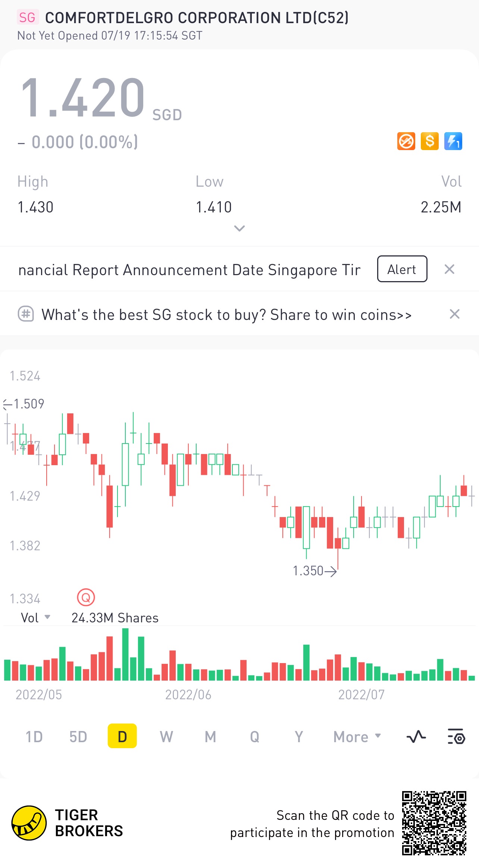Switch to the 5D chart tab
Viewport: 479px width, 868px height.
78,737
